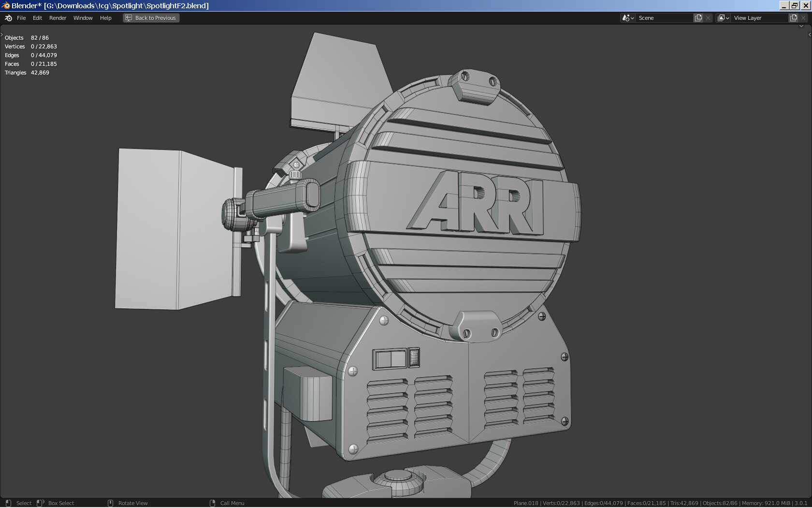Click the view layer datablock browser icon
The height and width of the screenshot is (508, 812).
point(721,17)
